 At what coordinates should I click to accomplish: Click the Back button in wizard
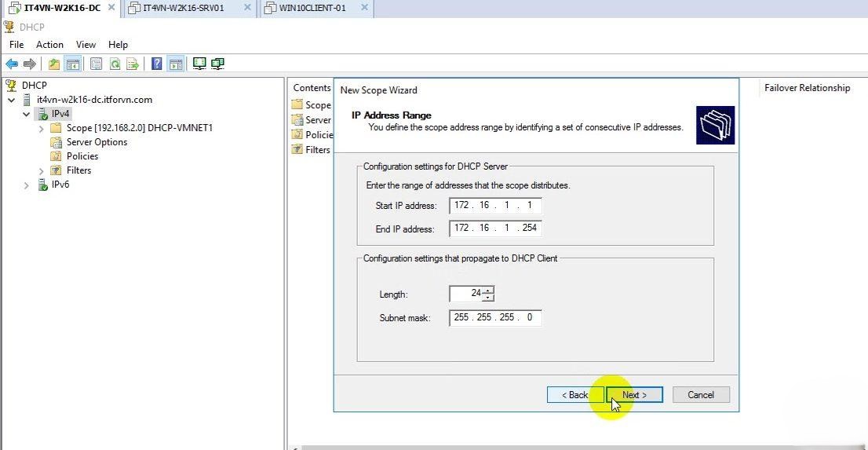tap(574, 394)
